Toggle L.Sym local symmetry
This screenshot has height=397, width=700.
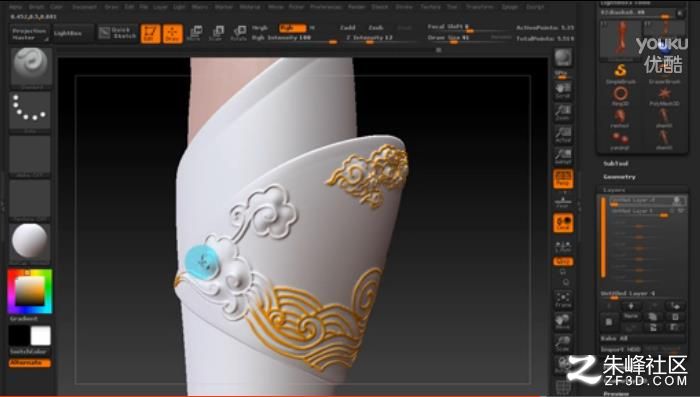tap(563, 247)
